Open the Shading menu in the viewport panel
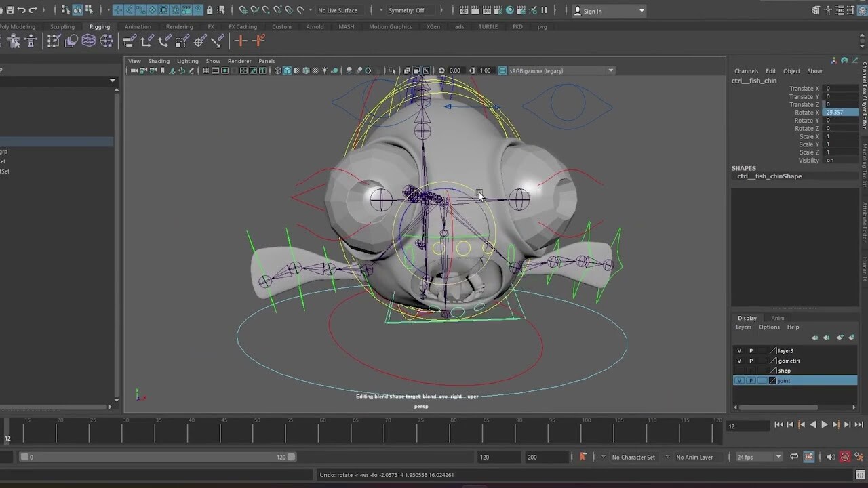 (159, 60)
